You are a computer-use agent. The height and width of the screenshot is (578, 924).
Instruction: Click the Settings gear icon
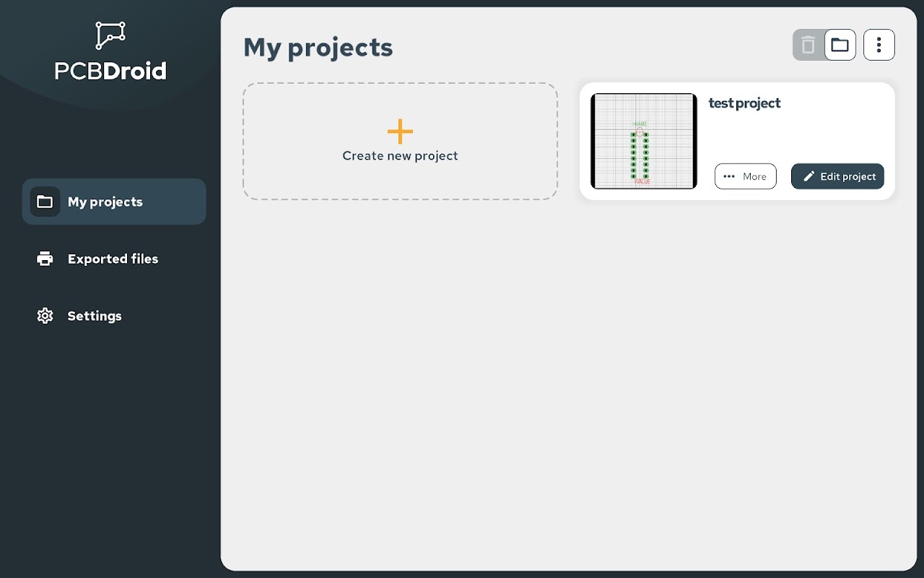tap(45, 316)
